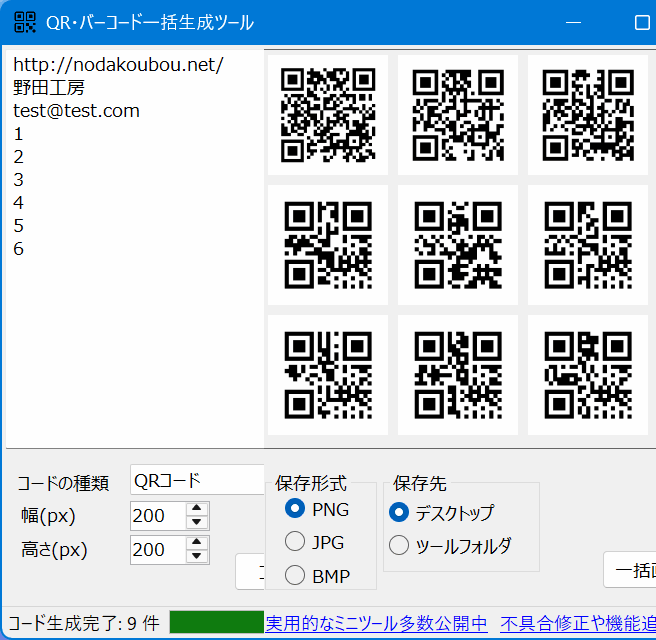The width and height of the screenshot is (656, 640).
Task: Click the 一括 button at bottom right
Action: tap(630, 570)
